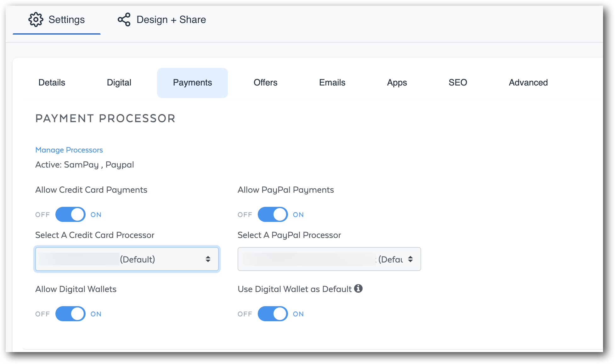Select the Offers tab

pyautogui.click(x=265, y=83)
